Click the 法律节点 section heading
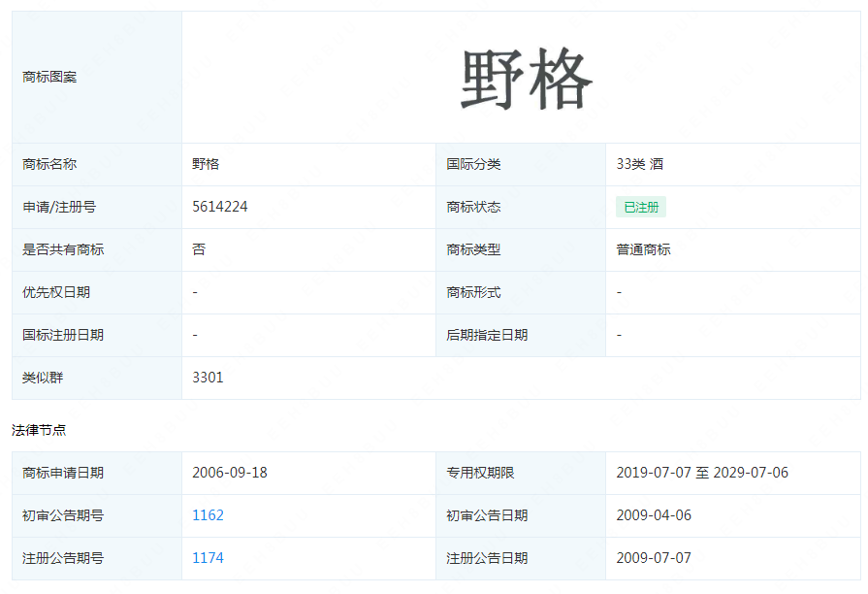Screen dimensions: 868x594 click(x=39, y=430)
